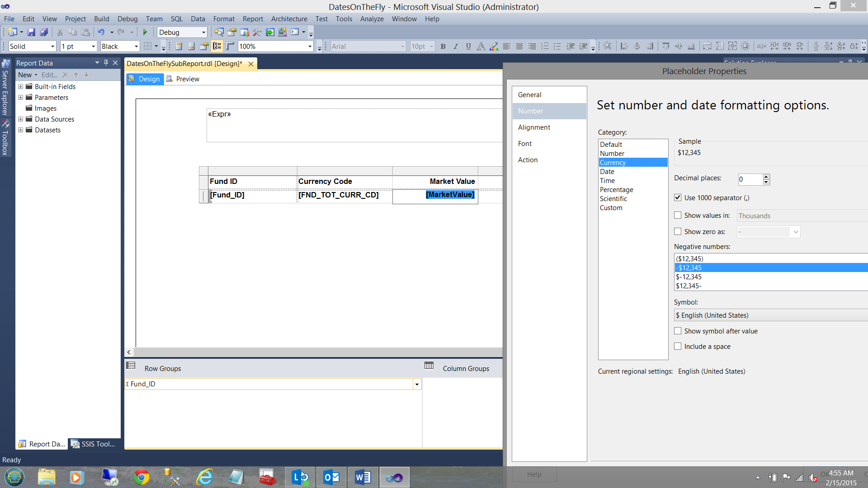The height and width of the screenshot is (488, 868).
Task: Select Alignment page in Placeholder Properties
Action: point(534,127)
